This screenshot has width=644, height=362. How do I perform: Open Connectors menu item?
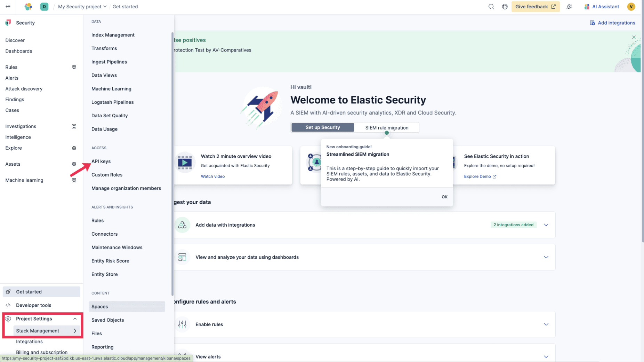tap(105, 234)
